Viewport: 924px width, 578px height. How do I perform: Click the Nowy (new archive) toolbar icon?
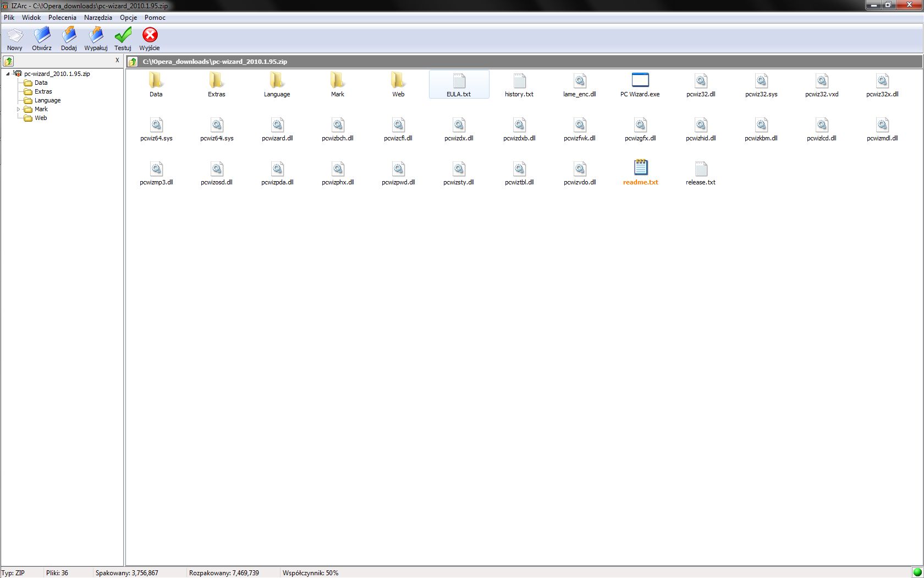point(15,35)
